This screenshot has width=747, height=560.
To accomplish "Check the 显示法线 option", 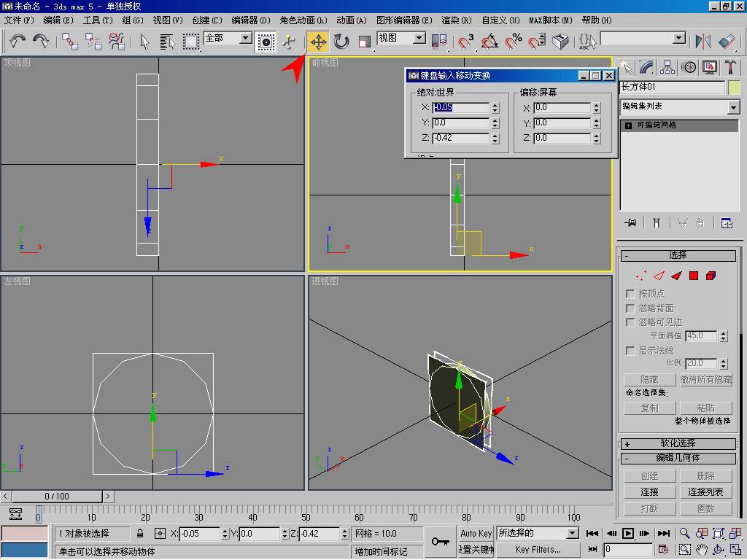I will [631, 351].
